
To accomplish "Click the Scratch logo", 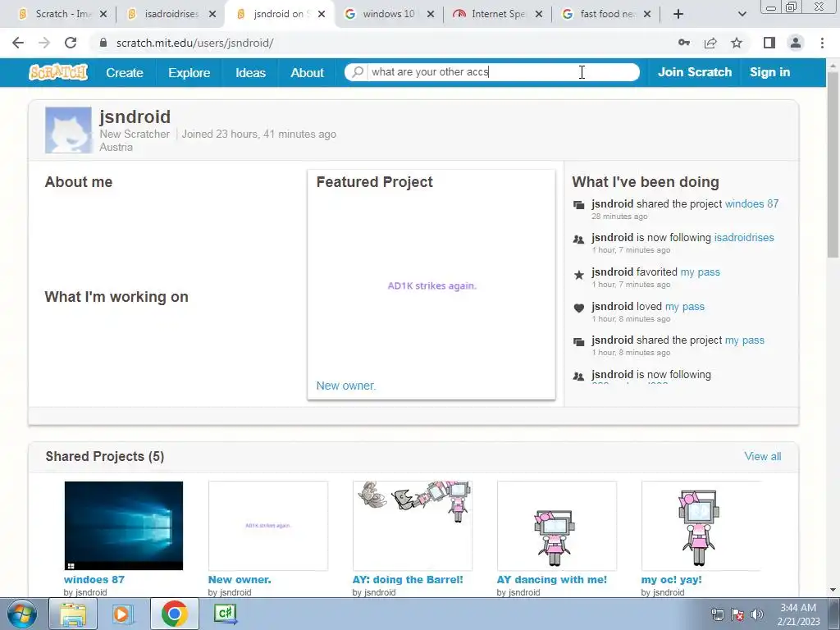I will [58, 72].
